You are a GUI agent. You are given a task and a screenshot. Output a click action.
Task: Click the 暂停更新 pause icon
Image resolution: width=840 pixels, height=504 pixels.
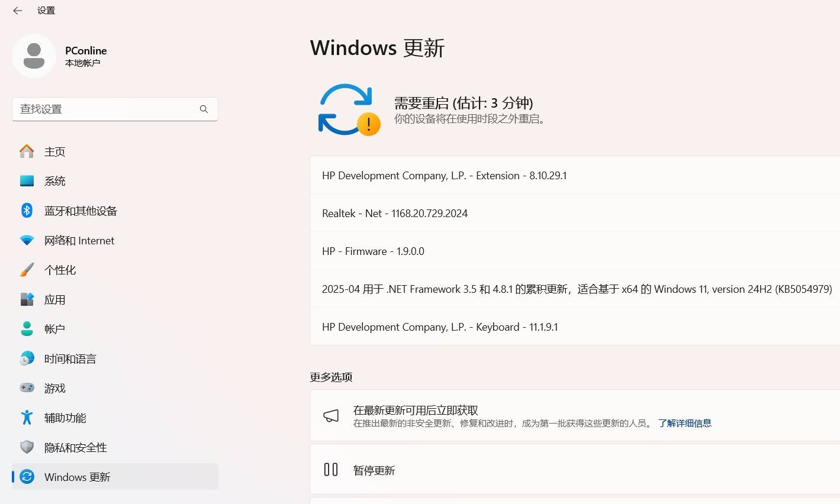(x=331, y=470)
